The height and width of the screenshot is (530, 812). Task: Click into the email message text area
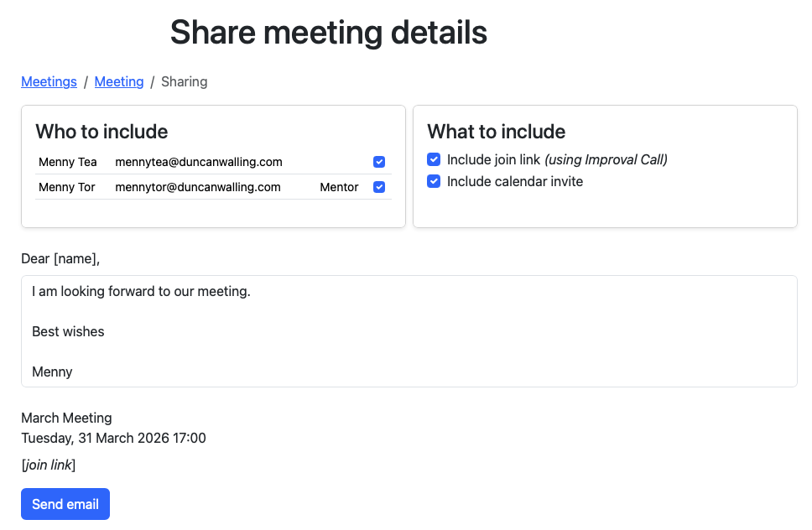click(409, 331)
